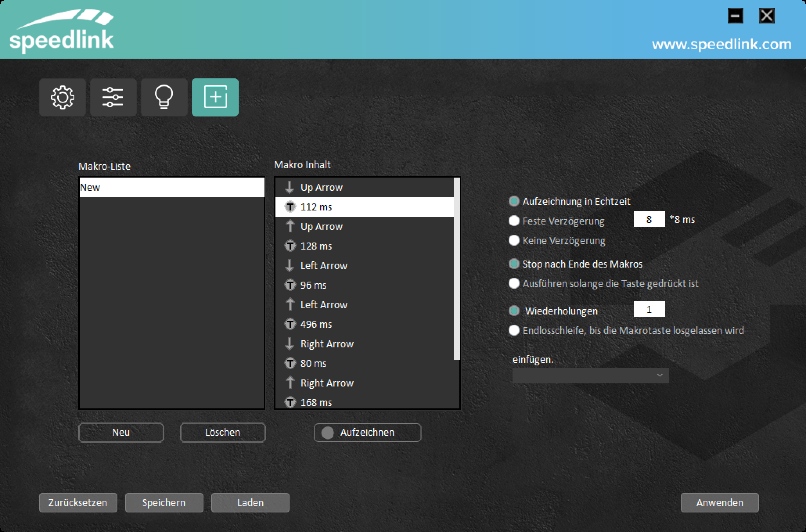The image size is (806, 532).
Task: Enable Keine Verzögerung option
Action: point(514,241)
